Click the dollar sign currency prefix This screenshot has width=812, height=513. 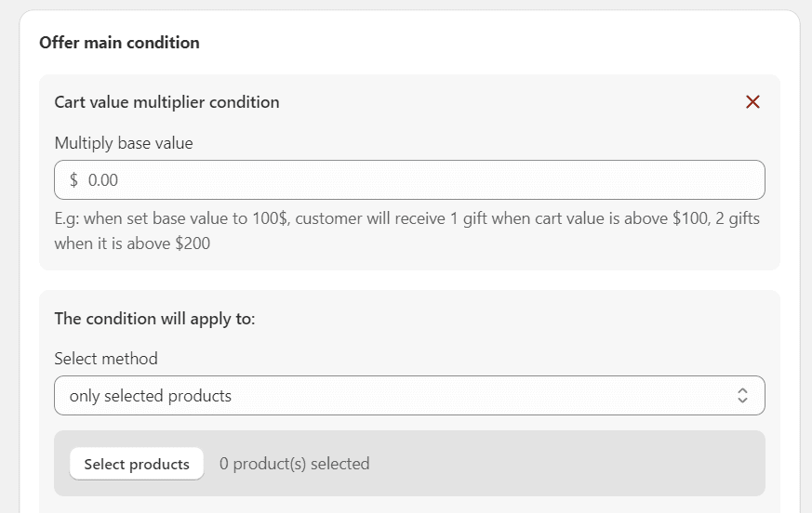tap(73, 180)
